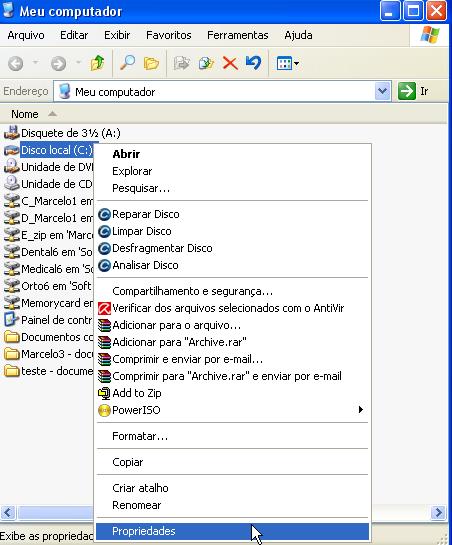452x545 pixels.
Task: Choose Reparar Disco menu entry
Action: 232,214
